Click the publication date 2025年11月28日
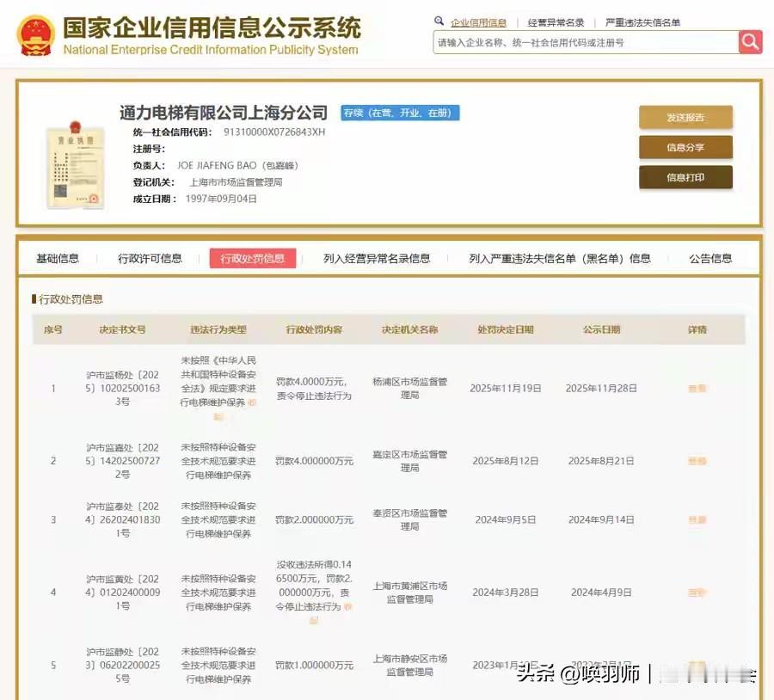 tap(601, 389)
